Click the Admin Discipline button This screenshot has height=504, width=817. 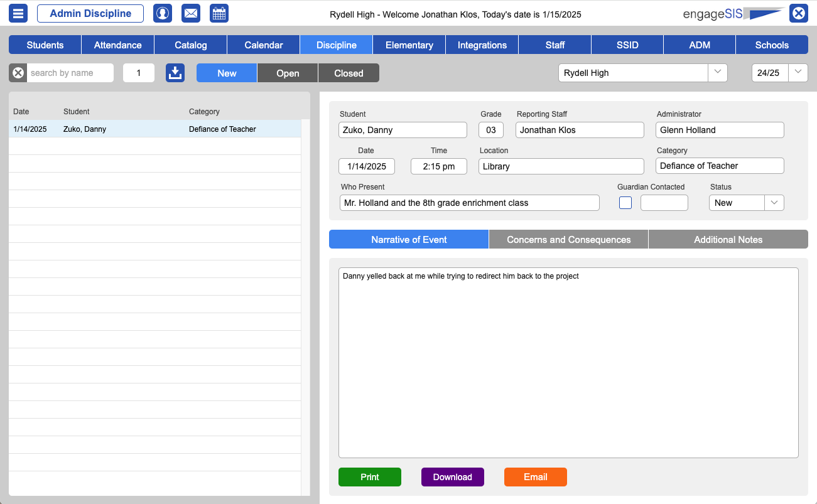90,13
